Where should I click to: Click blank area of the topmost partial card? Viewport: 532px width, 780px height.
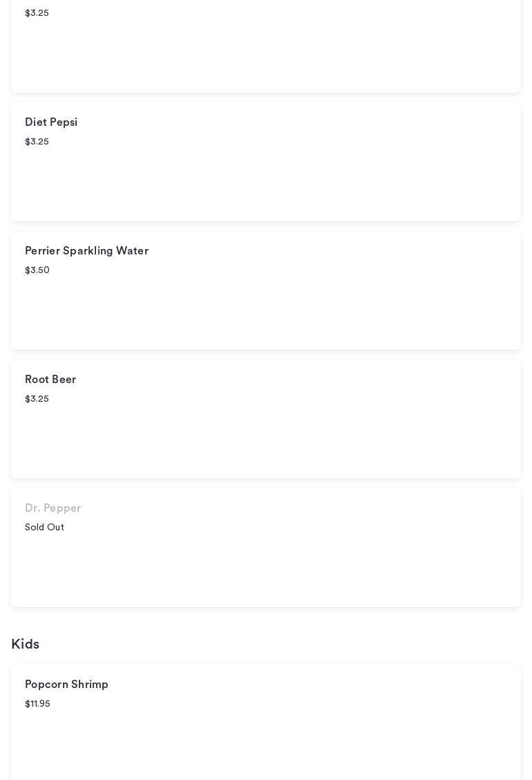coord(276,52)
